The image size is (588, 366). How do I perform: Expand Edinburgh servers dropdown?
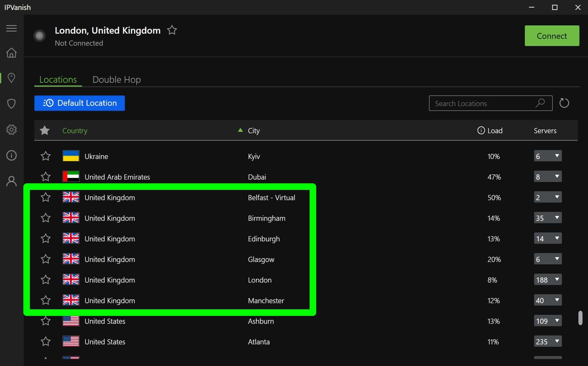point(548,239)
